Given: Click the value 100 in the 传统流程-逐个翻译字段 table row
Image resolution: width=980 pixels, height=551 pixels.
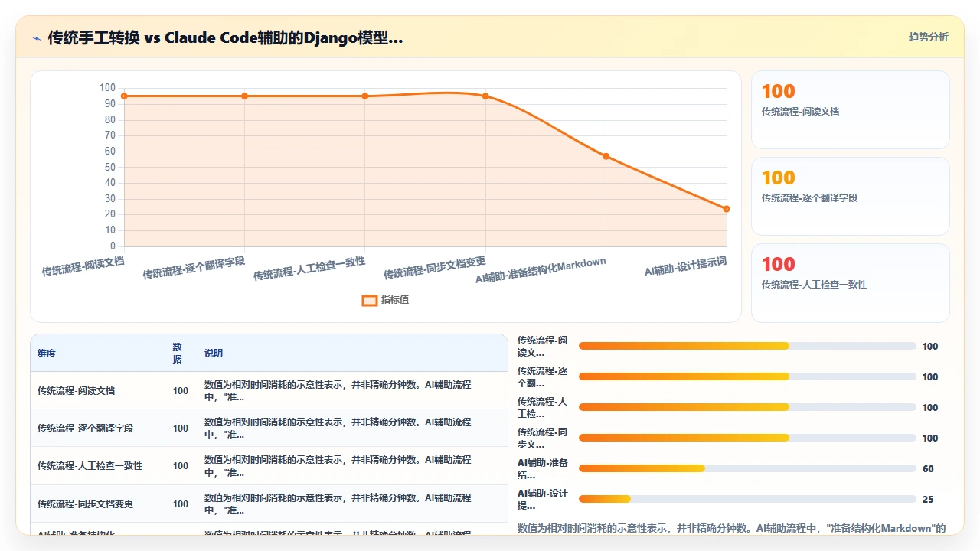Looking at the screenshot, I should (x=180, y=429).
